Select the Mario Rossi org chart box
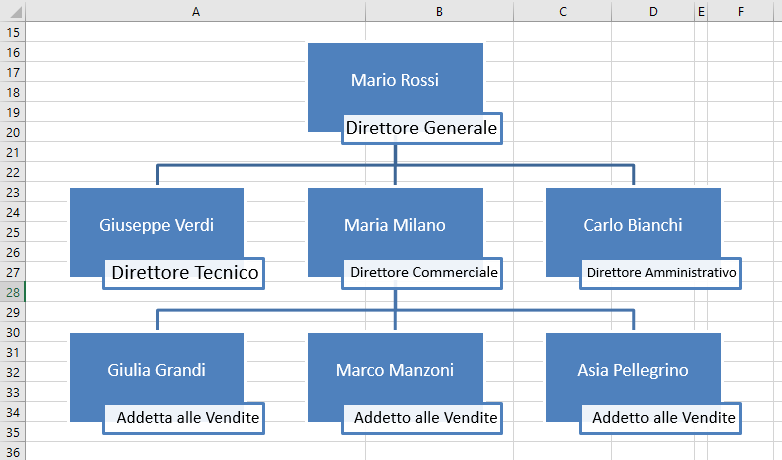Image resolution: width=782 pixels, height=460 pixels. click(395, 80)
